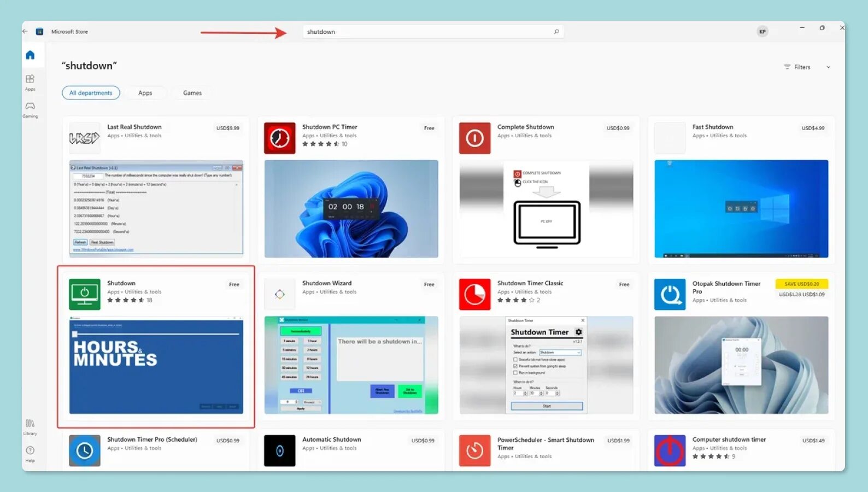868x492 pixels.
Task: Open the Library in sidebar
Action: [x=30, y=426]
